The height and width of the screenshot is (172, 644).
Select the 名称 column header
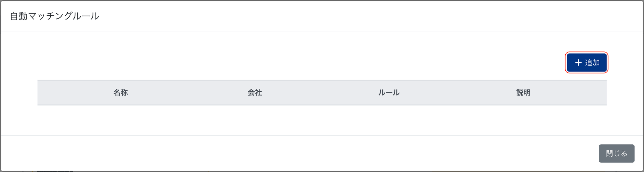click(x=120, y=93)
